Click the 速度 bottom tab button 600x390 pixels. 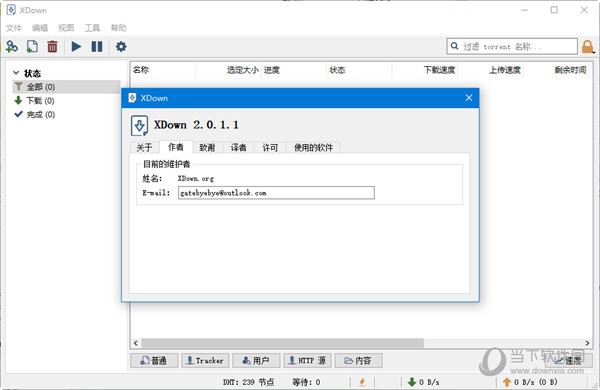569,361
